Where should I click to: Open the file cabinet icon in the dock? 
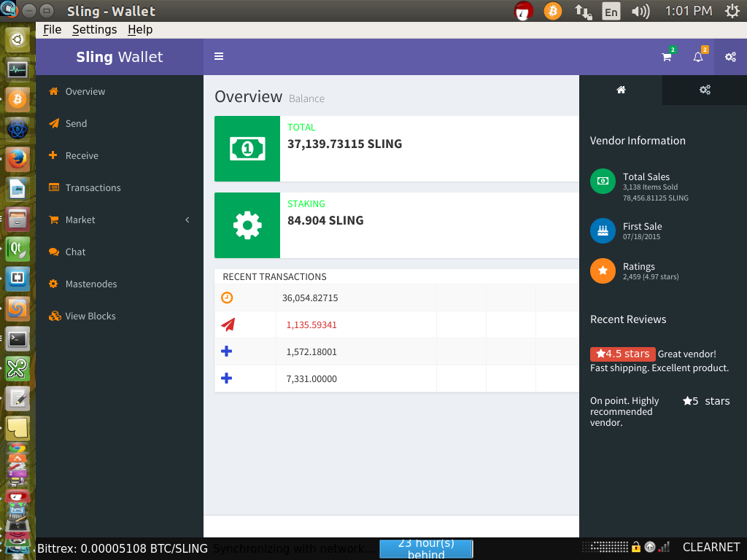click(18, 219)
